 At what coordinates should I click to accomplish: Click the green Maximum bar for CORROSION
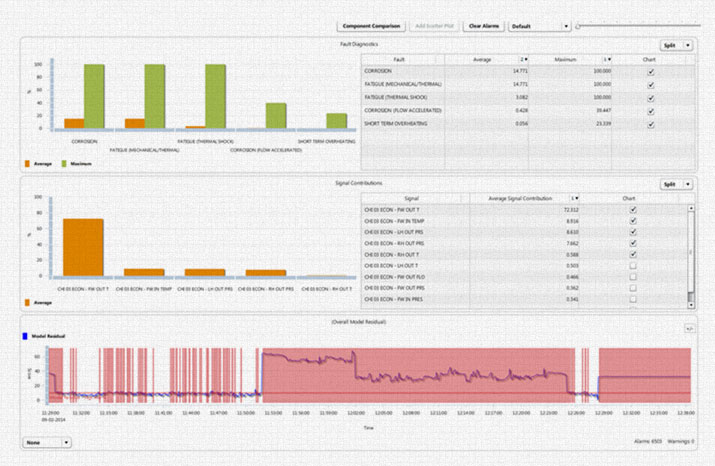(x=94, y=96)
